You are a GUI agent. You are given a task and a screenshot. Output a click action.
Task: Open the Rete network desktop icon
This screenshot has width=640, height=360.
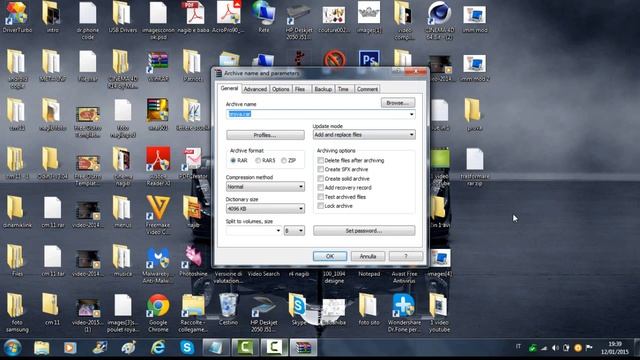tap(263, 16)
